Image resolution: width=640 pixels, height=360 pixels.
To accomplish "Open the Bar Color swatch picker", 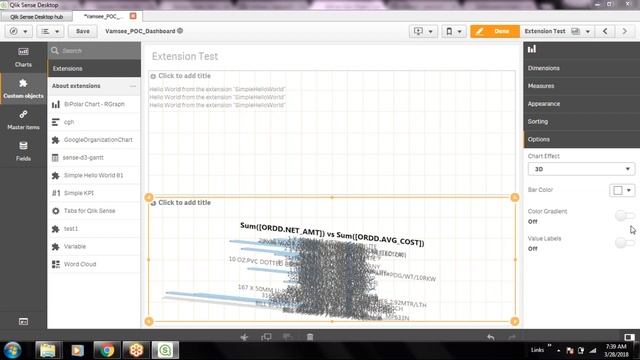I will click(x=622, y=190).
